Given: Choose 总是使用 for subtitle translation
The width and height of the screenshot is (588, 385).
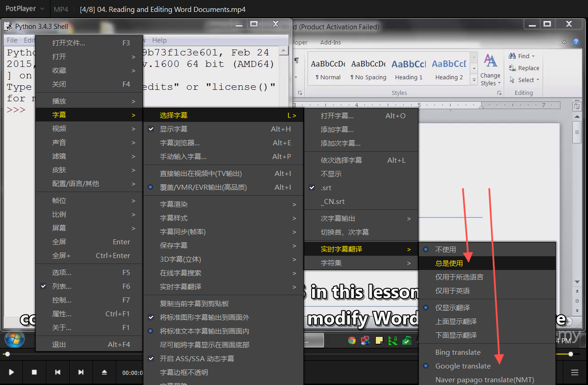Looking at the screenshot, I should [x=487, y=264].
